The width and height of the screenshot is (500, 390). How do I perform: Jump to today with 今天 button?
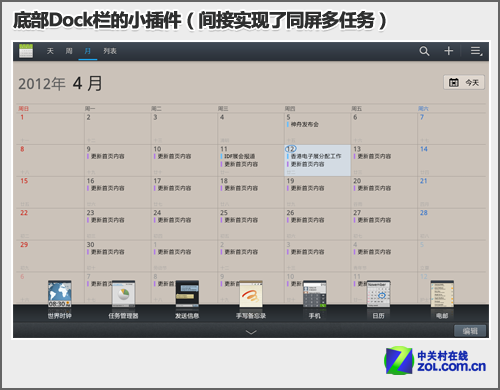[x=464, y=82]
